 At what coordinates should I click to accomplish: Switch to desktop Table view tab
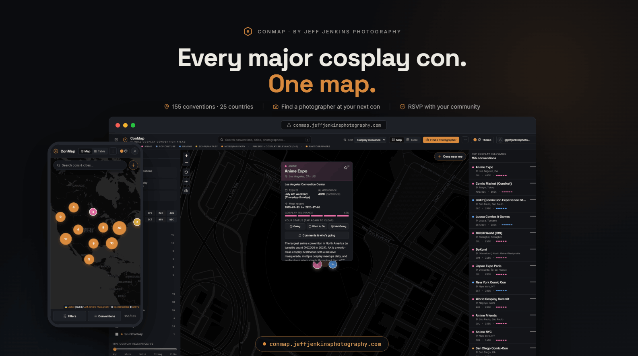coord(412,140)
